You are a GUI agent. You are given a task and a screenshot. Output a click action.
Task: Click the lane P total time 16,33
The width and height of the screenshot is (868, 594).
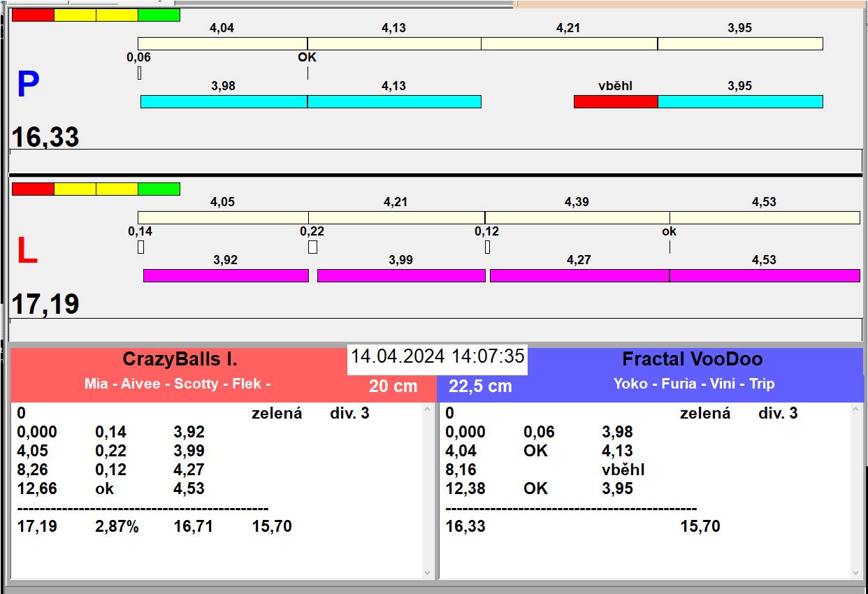click(45, 137)
